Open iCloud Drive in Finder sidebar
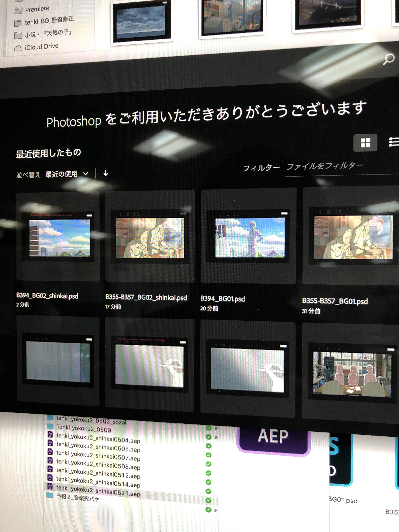399x532 pixels. point(36,47)
